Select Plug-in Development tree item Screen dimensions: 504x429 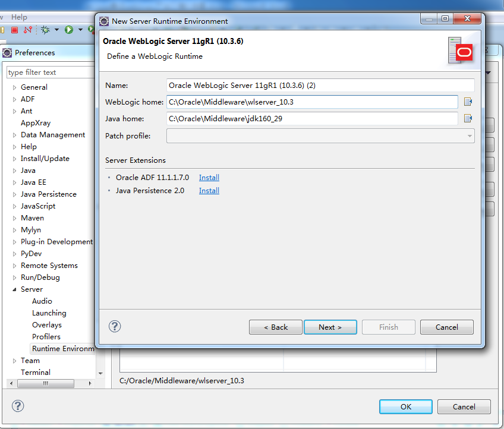tap(56, 242)
